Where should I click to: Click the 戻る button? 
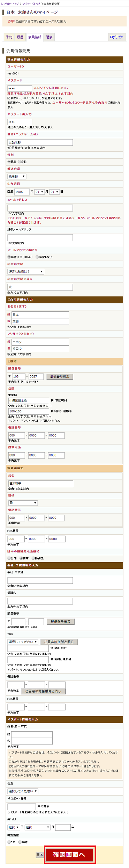(x=39, y=855)
